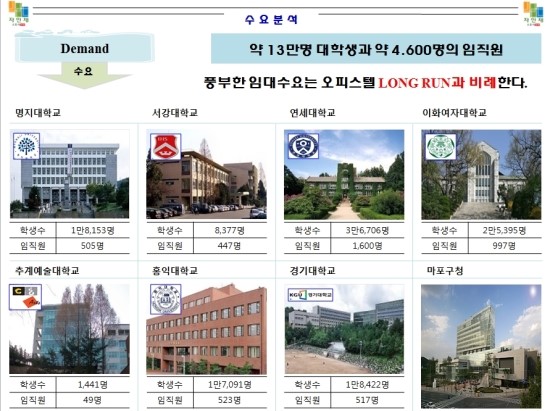Click the 서강대학교 heading
550x411 pixels.
tap(175, 113)
